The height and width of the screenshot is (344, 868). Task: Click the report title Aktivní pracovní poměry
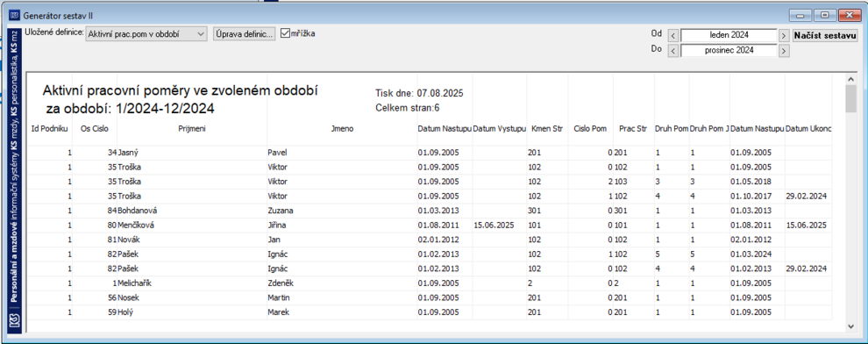(180, 91)
